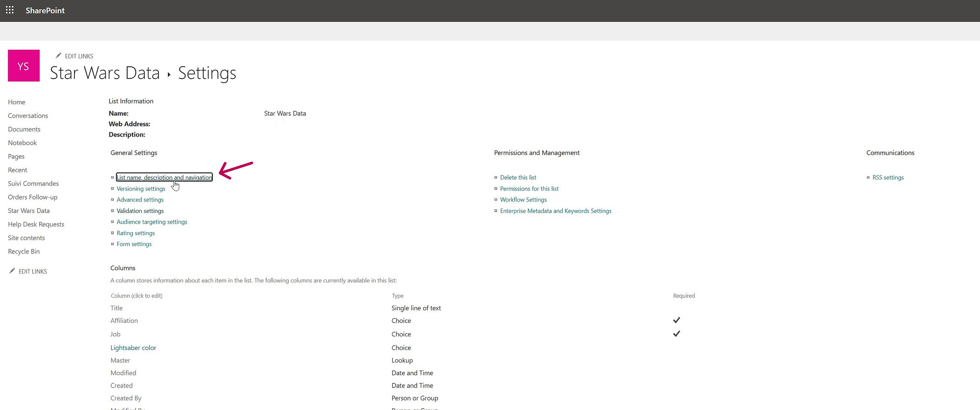Open Advanced settings
The image size is (980, 410).
(x=140, y=199)
